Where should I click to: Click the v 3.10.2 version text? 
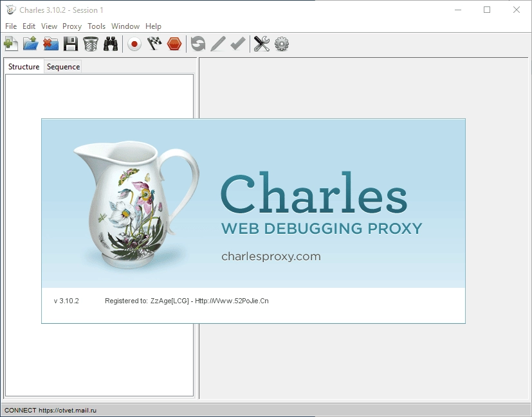point(66,301)
